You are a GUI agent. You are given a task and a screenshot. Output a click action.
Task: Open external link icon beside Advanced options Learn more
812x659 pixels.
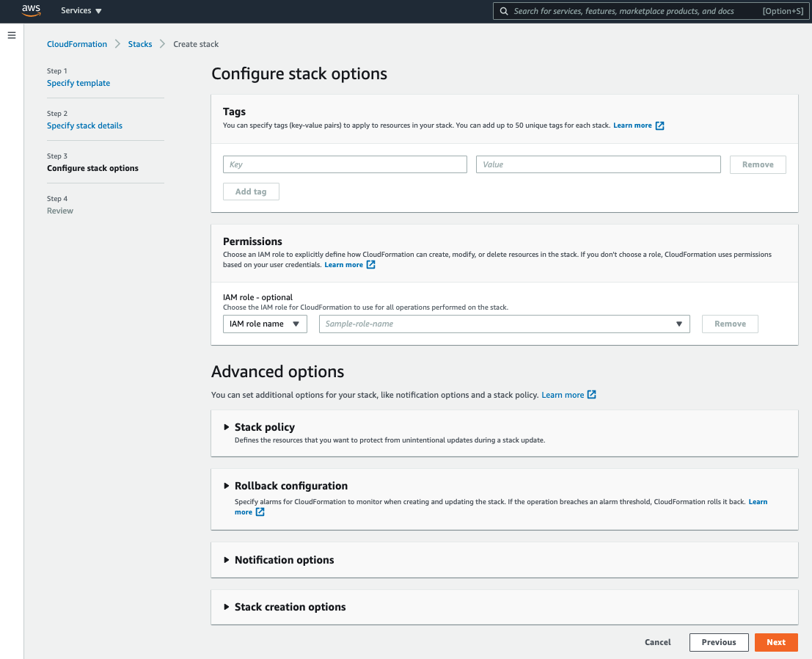591,395
